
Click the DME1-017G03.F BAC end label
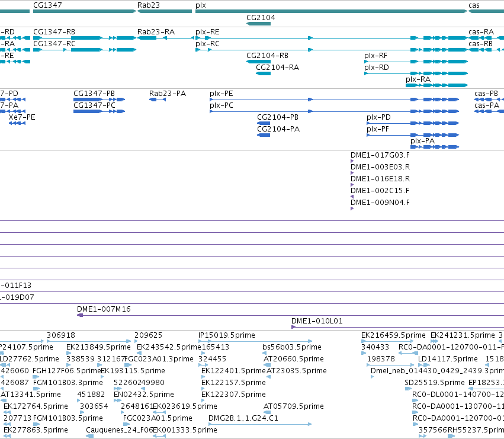(x=380, y=155)
